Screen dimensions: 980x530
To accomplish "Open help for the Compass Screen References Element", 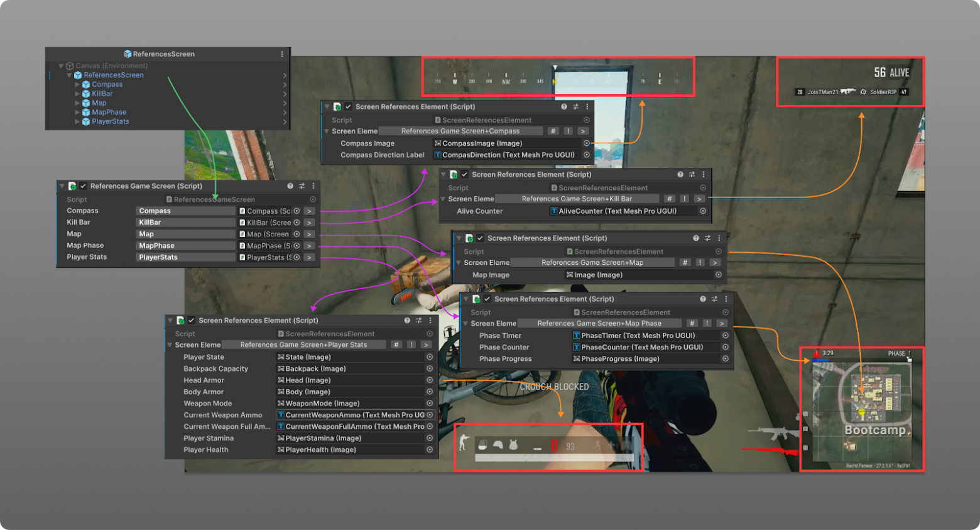I will (x=564, y=107).
